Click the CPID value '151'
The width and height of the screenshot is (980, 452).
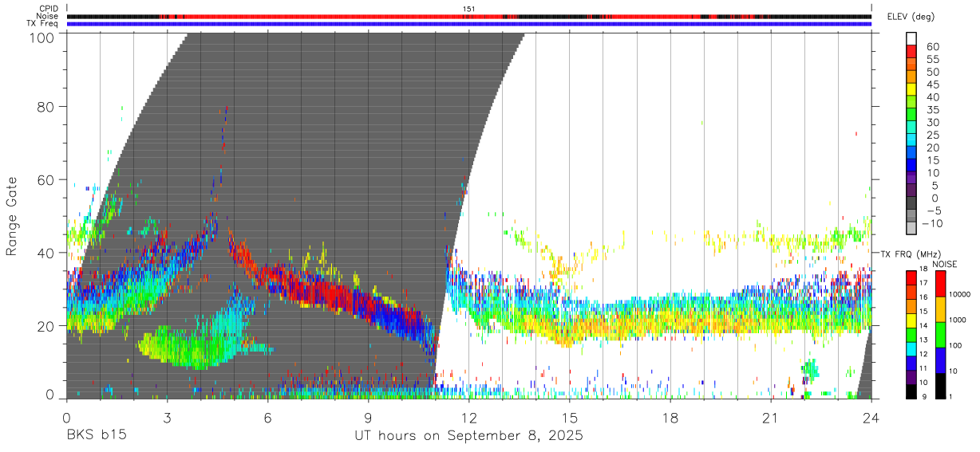coord(469,9)
